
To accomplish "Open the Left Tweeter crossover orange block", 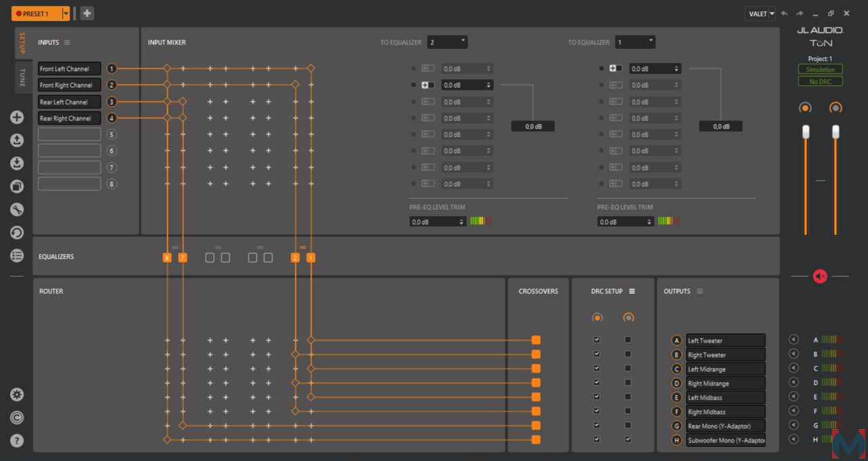I will (x=536, y=340).
